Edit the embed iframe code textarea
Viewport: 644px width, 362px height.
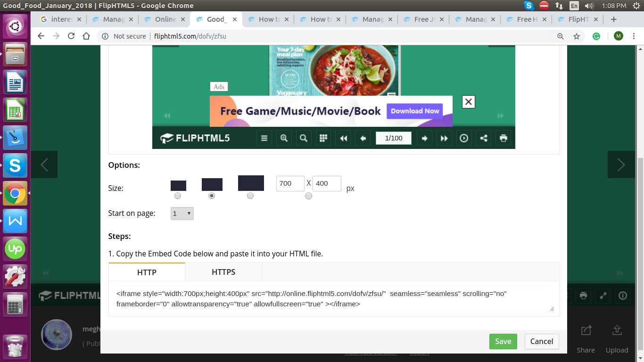click(333, 299)
